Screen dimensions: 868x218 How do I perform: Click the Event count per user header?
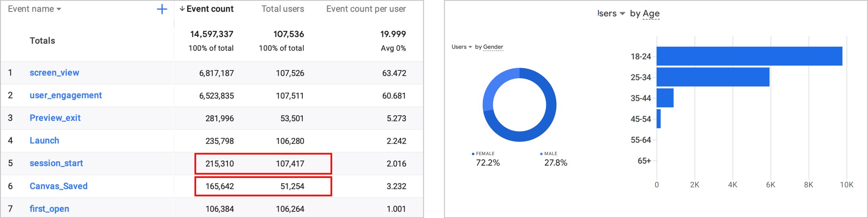(x=366, y=9)
